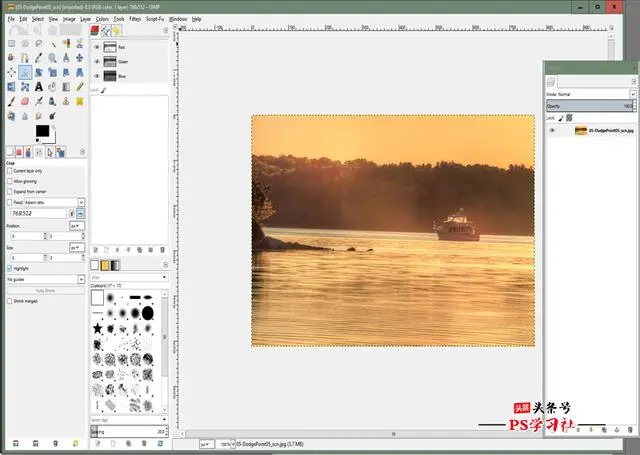The height and width of the screenshot is (455, 640).
Task: Select the Color Picker tool
Action: pos(39,58)
